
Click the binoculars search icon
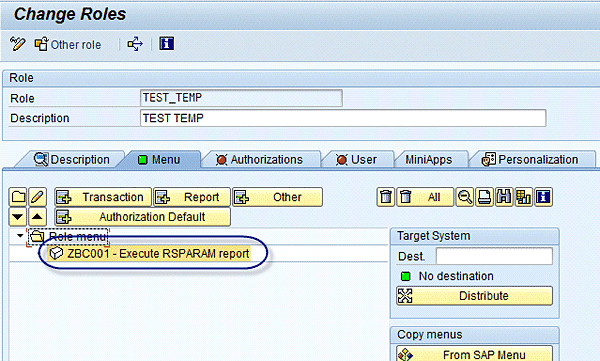pyautogui.click(x=504, y=197)
